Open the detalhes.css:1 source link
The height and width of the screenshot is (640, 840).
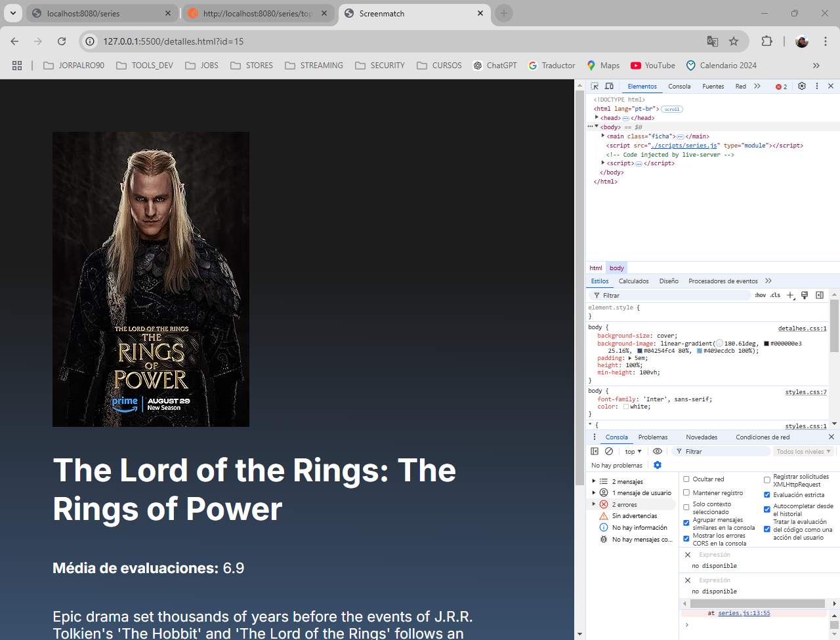pos(802,329)
